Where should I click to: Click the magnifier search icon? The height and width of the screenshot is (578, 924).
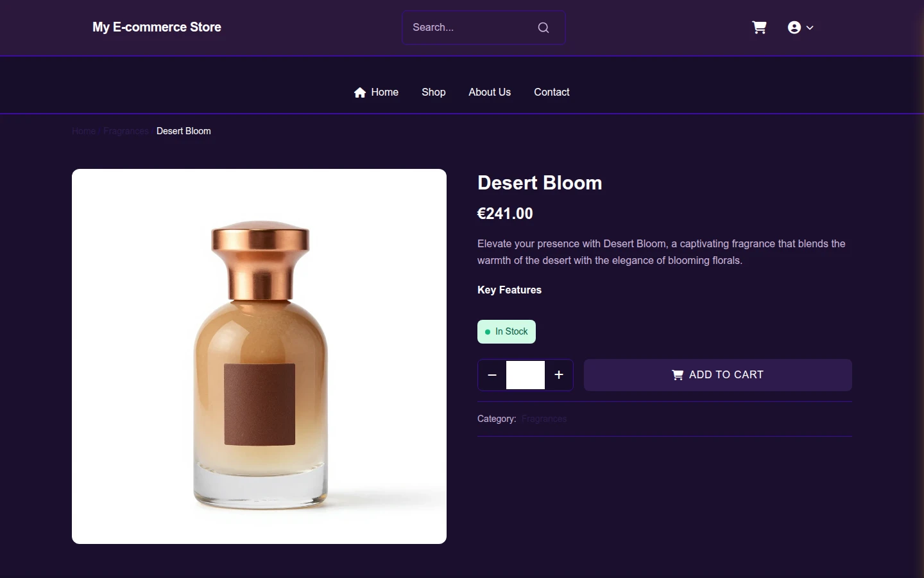click(x=543, y=28)
